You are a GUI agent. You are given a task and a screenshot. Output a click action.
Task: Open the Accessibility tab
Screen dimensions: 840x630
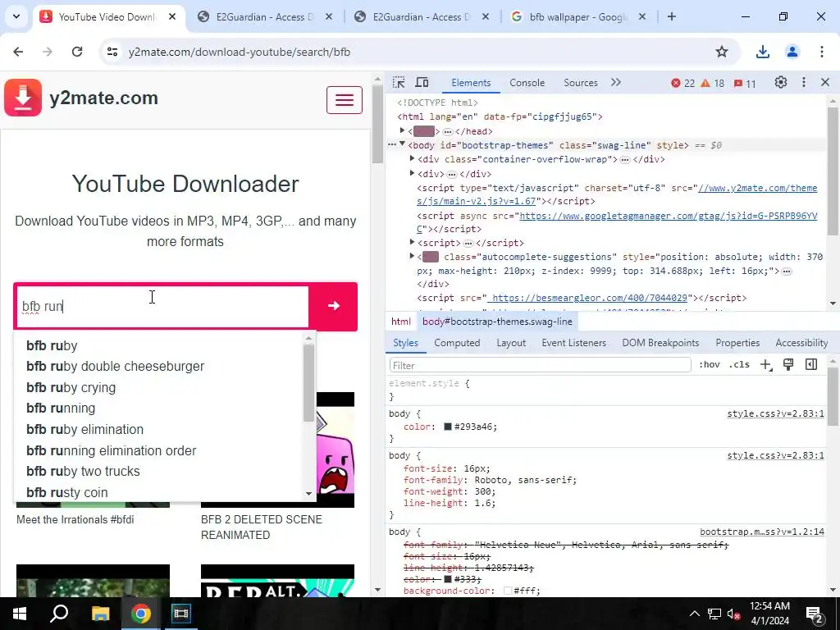click(801, 343)
